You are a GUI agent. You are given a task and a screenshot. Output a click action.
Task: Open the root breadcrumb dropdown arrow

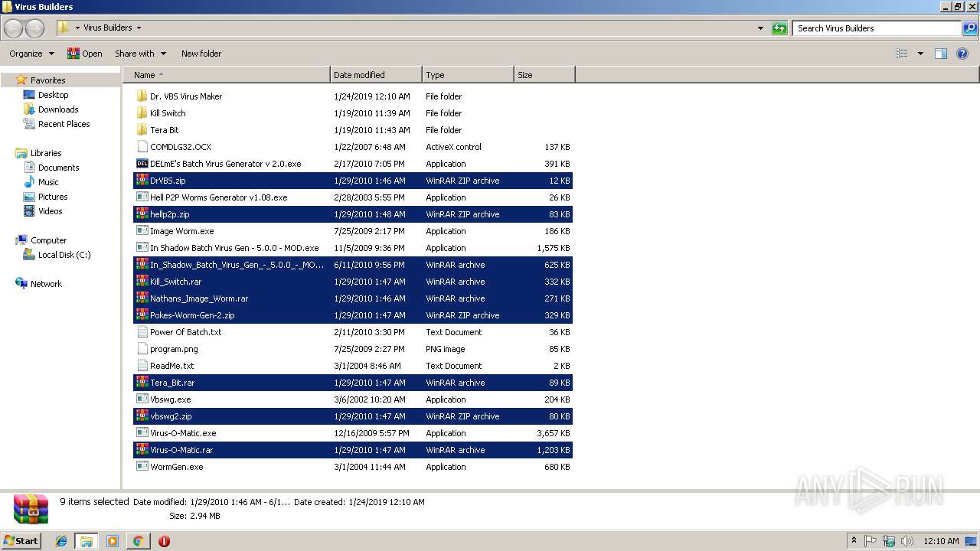click(x=77, y=28)
